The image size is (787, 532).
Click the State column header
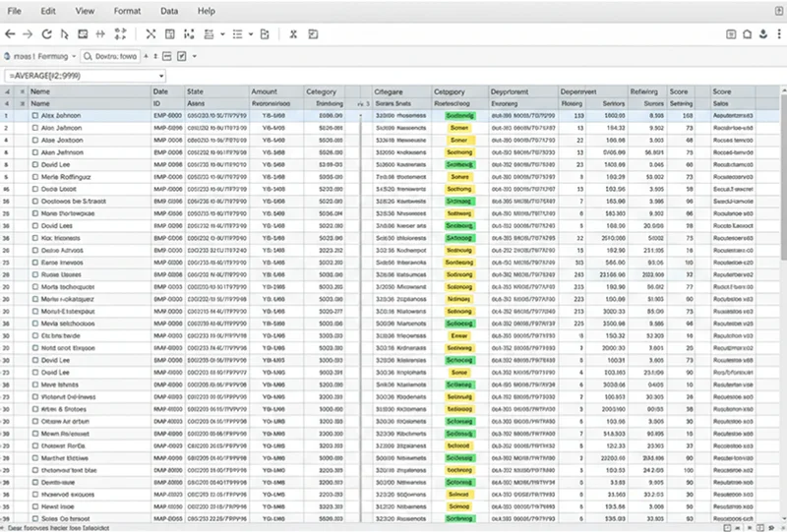tap(216, 91)
